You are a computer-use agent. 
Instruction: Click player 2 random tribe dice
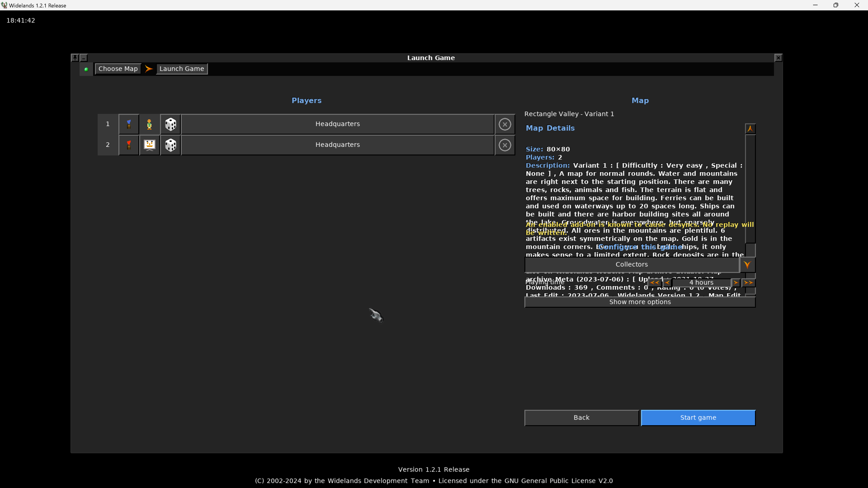pyautogui.click(x=170, y=145)
